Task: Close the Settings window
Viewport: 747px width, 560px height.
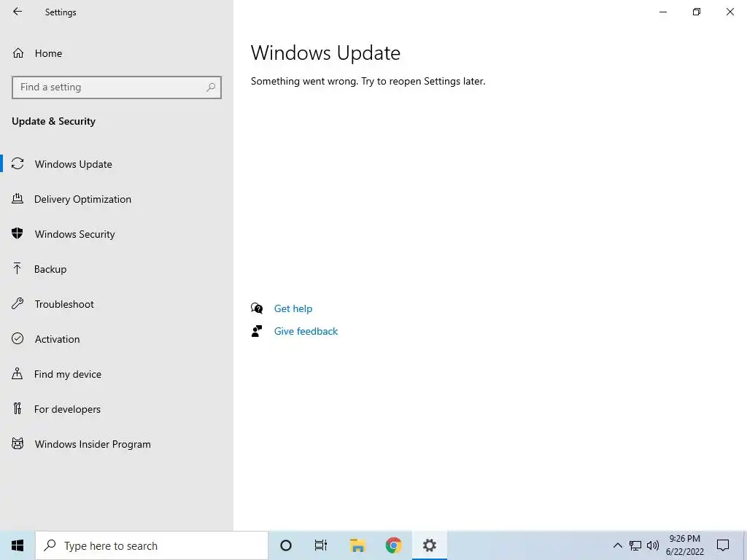Action: pos(729,12)
